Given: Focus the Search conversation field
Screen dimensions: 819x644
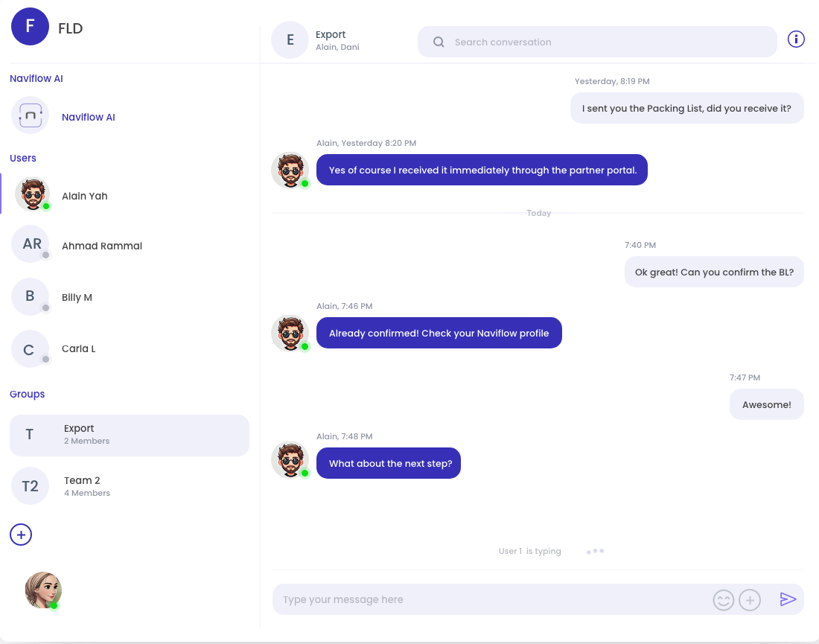Looking at the screenshot, I should pyautogui.click(x=597, y=42).
